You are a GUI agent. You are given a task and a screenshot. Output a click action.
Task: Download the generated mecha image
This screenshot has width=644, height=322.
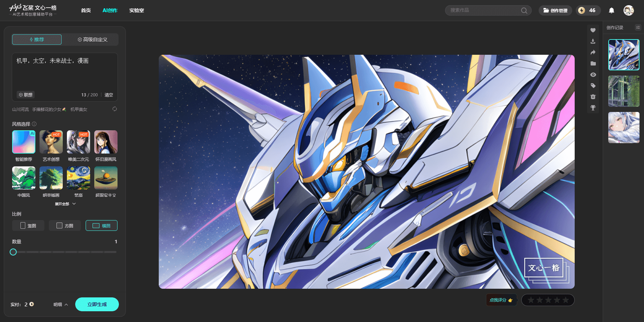[x=593, y=41]
